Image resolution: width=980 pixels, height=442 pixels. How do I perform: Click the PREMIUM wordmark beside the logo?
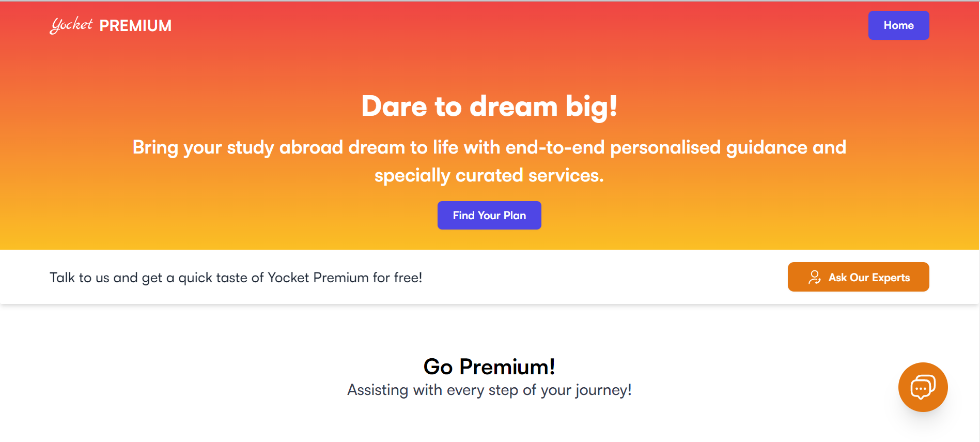[135, 25]
